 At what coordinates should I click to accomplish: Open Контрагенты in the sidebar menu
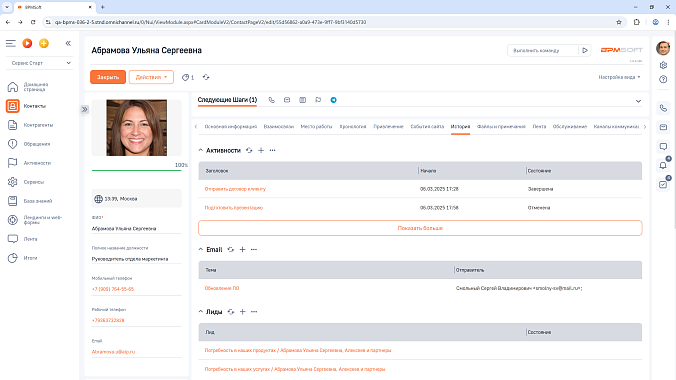click(x=38, y=125)
